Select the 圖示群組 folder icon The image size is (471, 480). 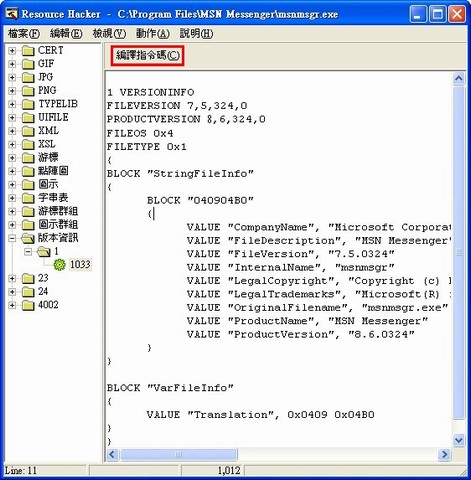[28, 225]
